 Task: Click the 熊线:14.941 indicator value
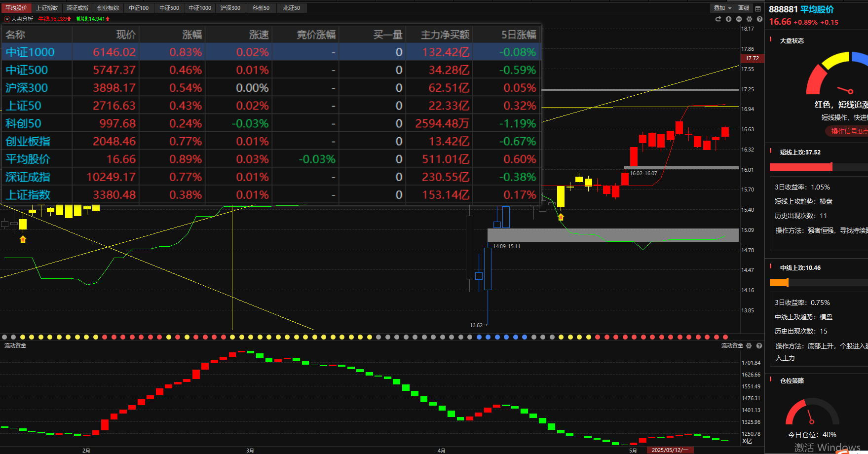click(x=93, y=19)
